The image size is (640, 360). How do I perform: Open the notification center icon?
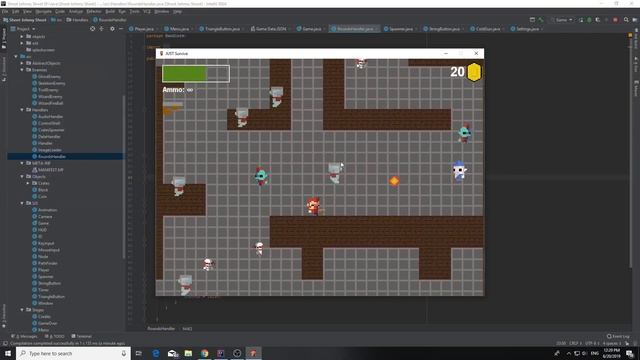(630, 353)
